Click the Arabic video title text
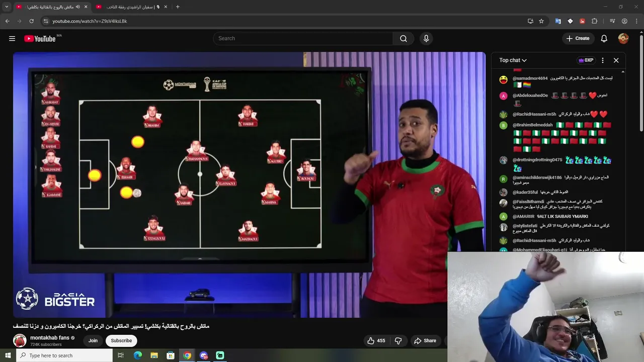This screenshot has height=362, width=644. coord(111,326)
